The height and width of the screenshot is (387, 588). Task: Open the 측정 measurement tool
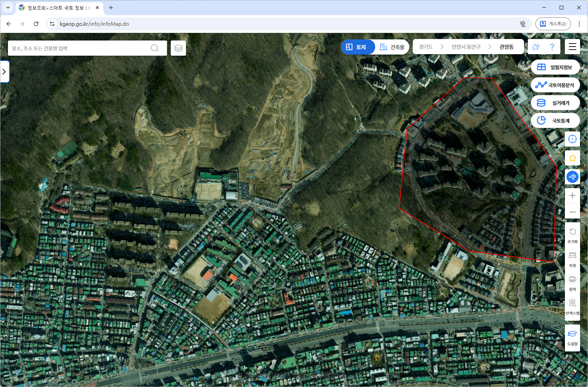(x=572, y=259)
